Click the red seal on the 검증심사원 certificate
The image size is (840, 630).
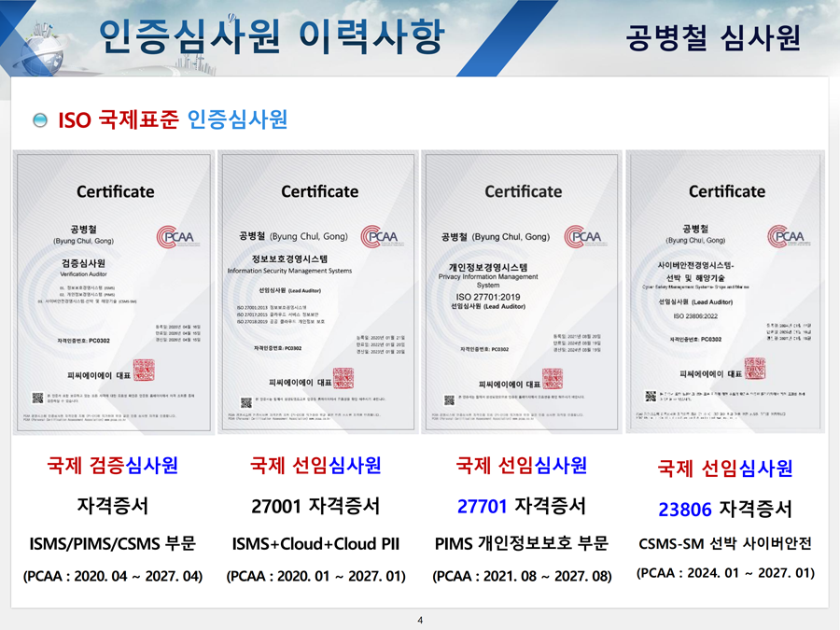[x=146, y=370]
